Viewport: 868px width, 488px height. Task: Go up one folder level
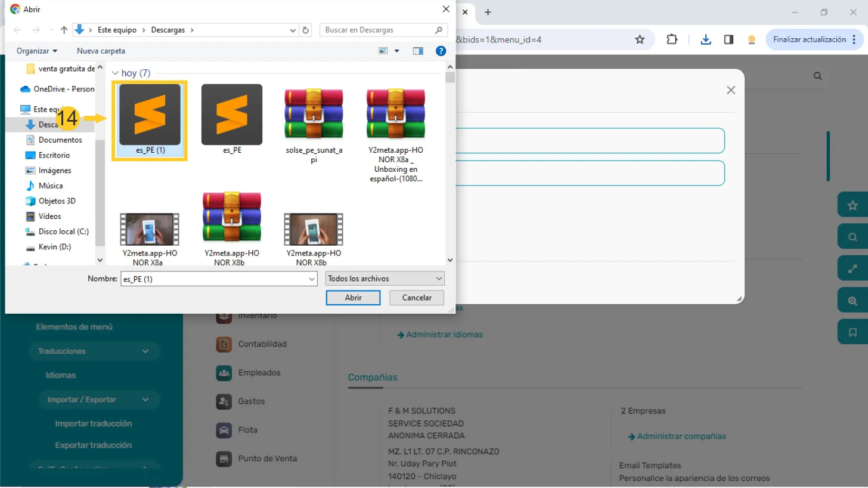pos(64,30)
